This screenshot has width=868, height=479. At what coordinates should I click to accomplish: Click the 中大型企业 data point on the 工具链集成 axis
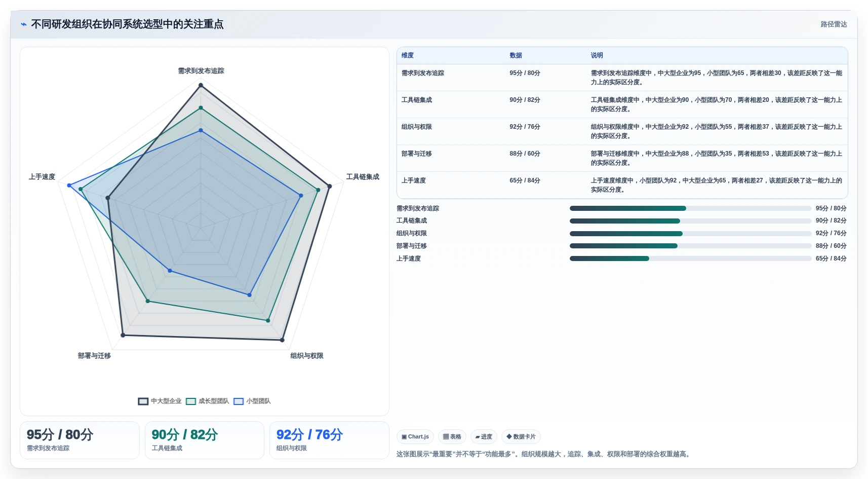[x=330, y=187]
